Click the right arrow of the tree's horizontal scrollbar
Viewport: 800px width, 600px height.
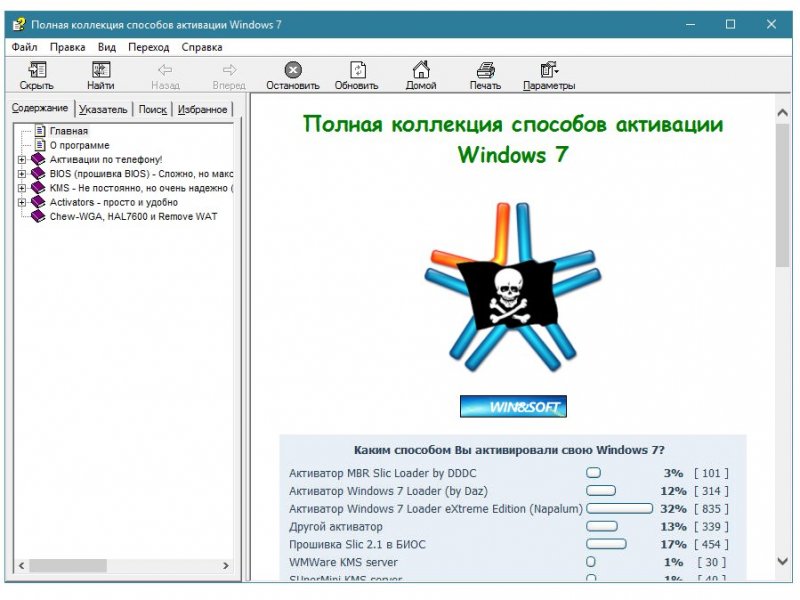click(226, 565)
